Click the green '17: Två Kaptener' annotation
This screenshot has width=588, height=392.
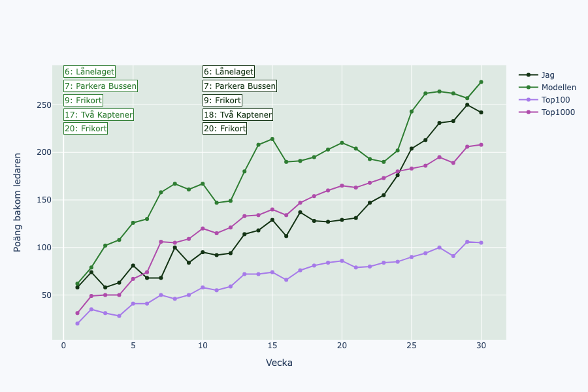pos(99,115)
